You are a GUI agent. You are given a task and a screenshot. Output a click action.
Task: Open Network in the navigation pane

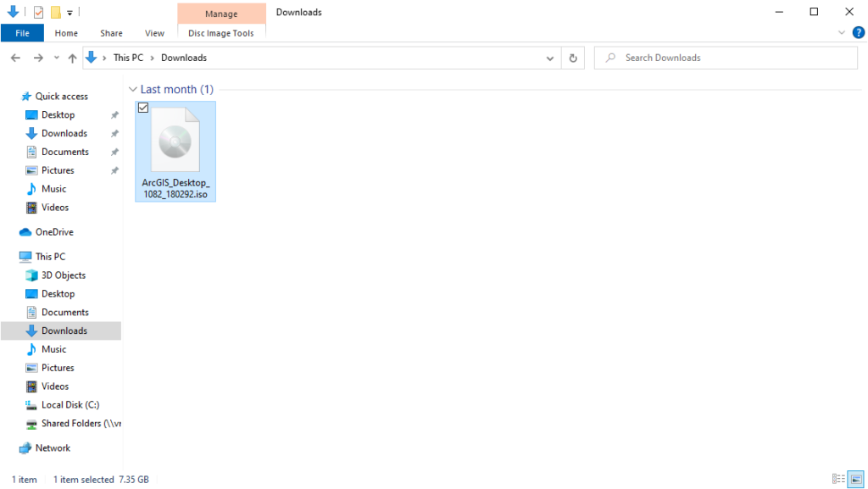click(53, 448)
